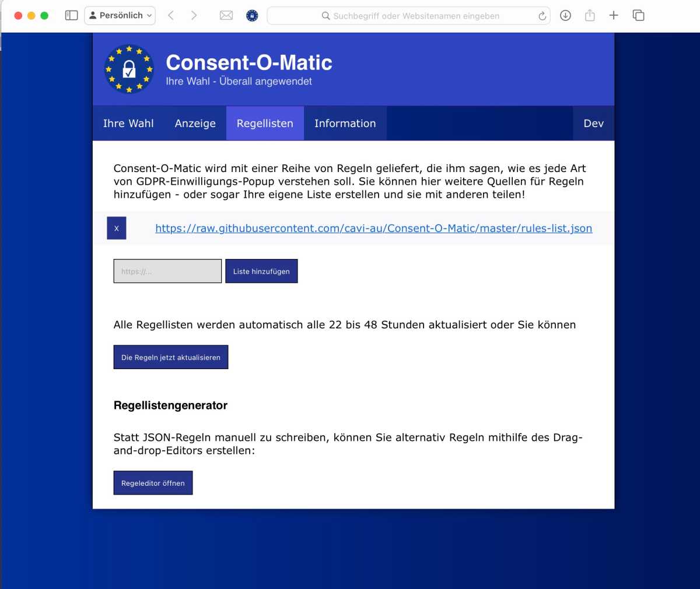Click the Share icon in Safari toolbar
Screen dimensions: 700x589
[590, 16]
